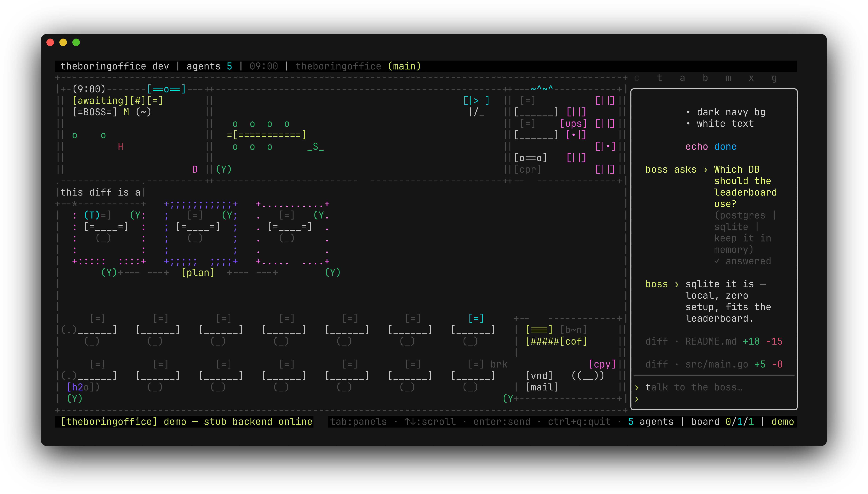Switch to the t panel tab
The height and width of the screenshot is (494, 868).
pyautogui.click(x=659, y=78)
